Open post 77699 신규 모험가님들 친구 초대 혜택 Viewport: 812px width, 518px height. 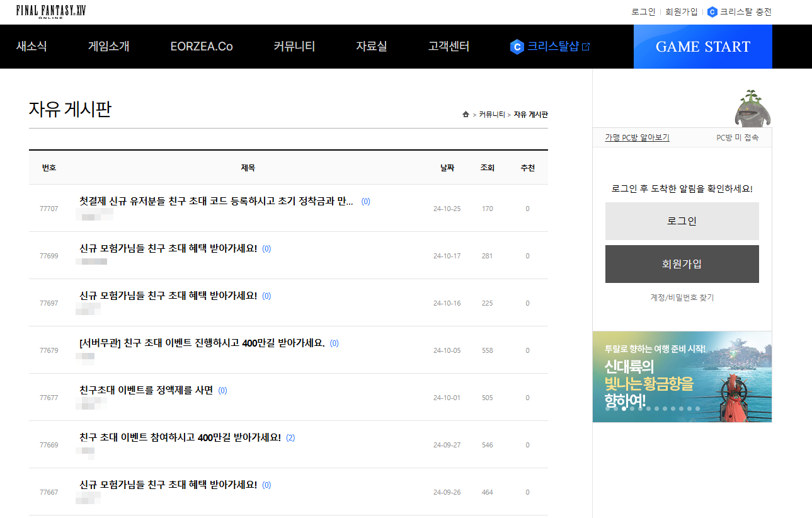(x=168, y=248)
